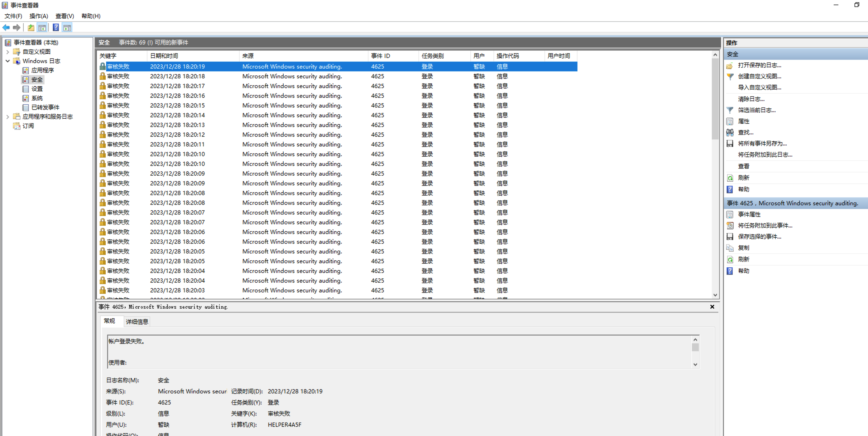Expand the 自定义视图 tree node

coord(7,52)
